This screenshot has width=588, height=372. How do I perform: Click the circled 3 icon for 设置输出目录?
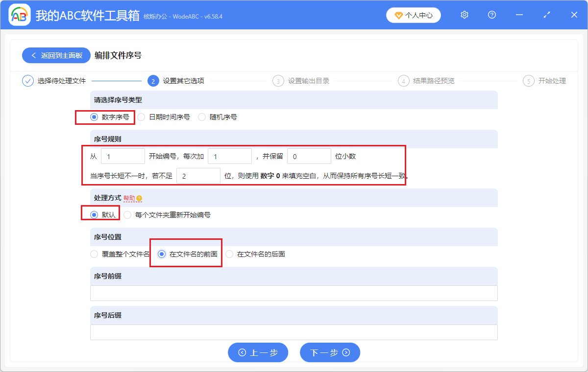pos(278,81)
